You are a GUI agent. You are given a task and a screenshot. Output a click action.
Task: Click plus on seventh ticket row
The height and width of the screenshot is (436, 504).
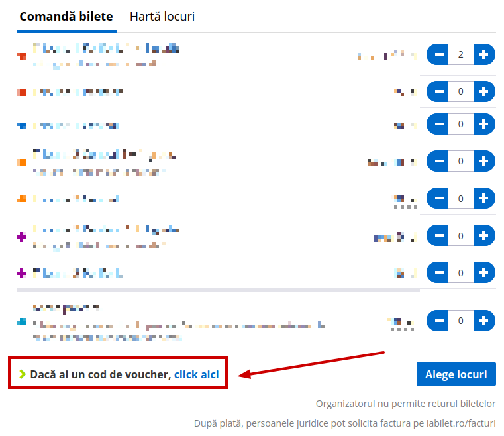(x=483, y=272)
